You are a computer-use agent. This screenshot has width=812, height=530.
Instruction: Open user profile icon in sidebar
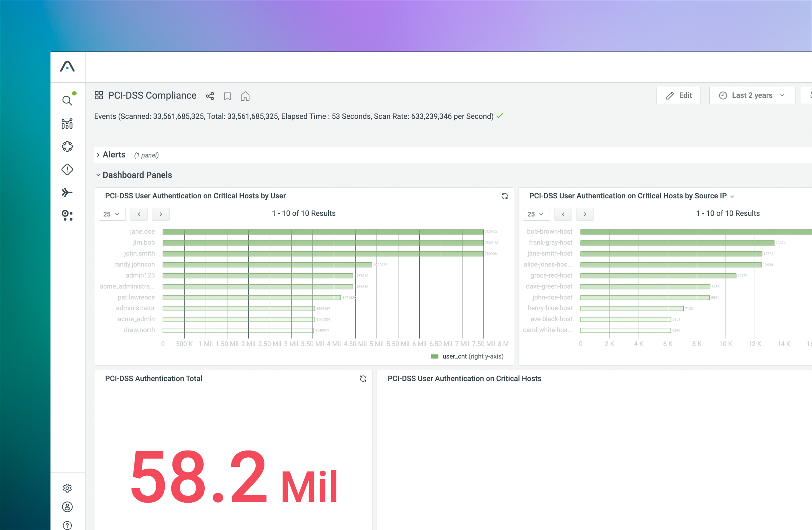click(x=67, y=507)
